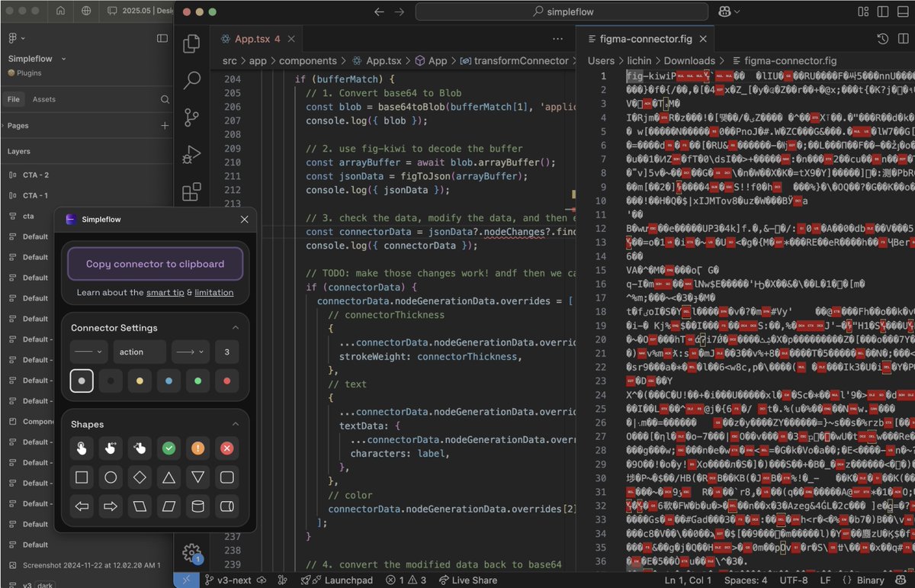Choose the yellow connector color
915x588 pixels.
click(x=140, y=381)
